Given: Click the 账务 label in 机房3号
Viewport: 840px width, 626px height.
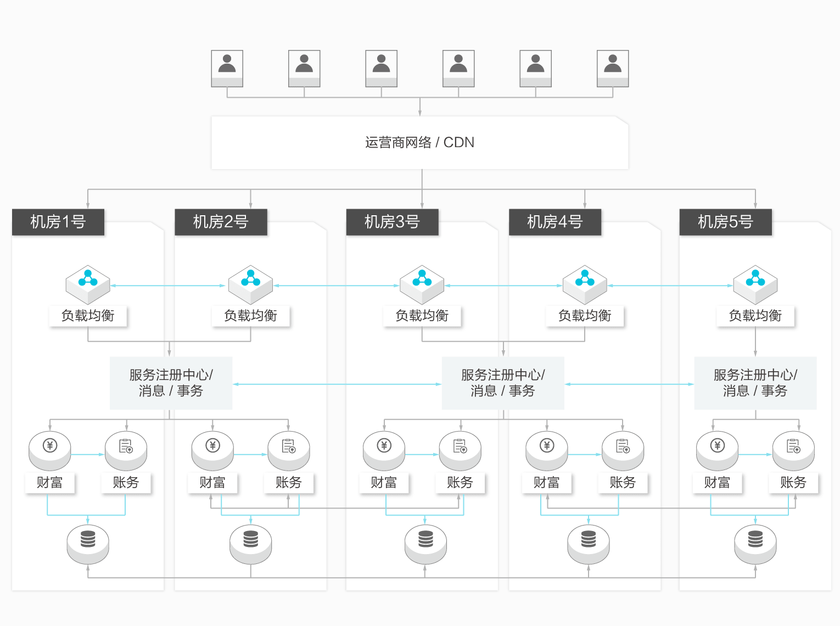Looking at the screenshot, I should [x=460, y=483].
